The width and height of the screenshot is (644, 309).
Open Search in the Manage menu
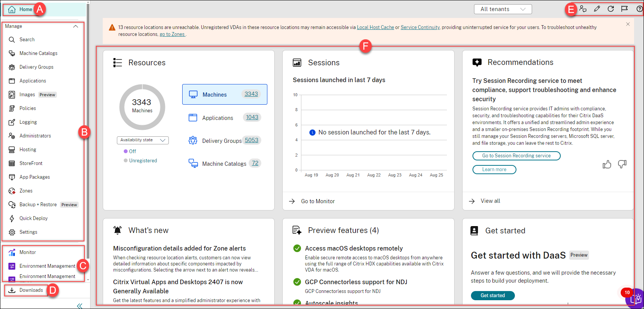point(27,40)
